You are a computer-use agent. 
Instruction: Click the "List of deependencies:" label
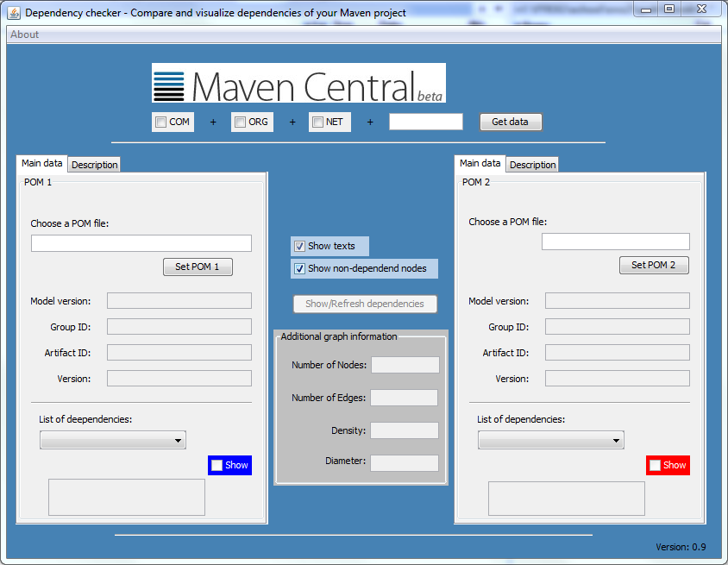[85, 420]
